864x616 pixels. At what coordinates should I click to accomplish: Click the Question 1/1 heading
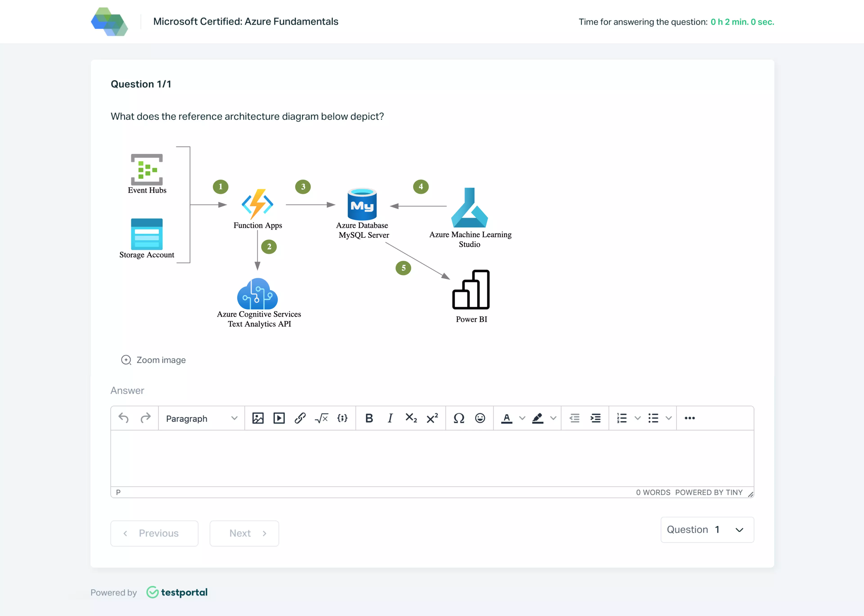coord(141,84)
